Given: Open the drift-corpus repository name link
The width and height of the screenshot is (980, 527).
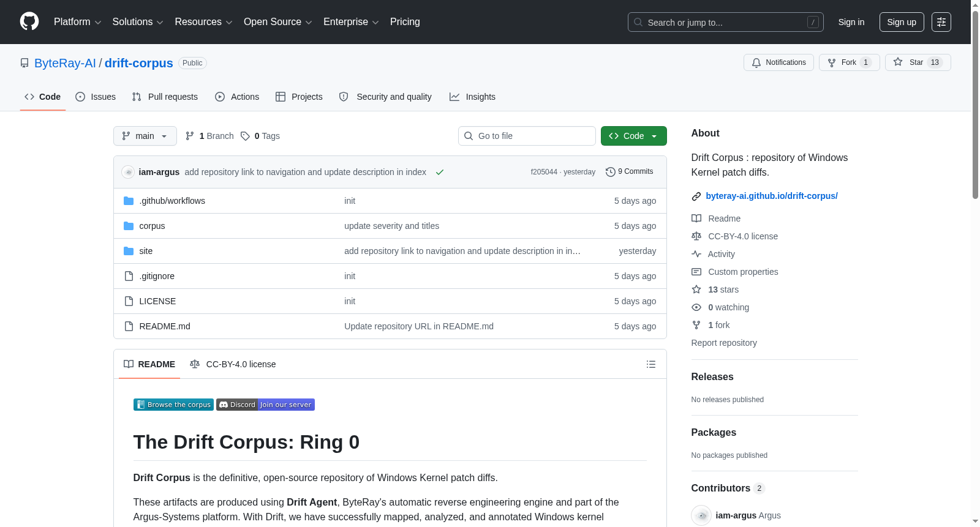Looking at the screenshot, I should pos(139,63).
